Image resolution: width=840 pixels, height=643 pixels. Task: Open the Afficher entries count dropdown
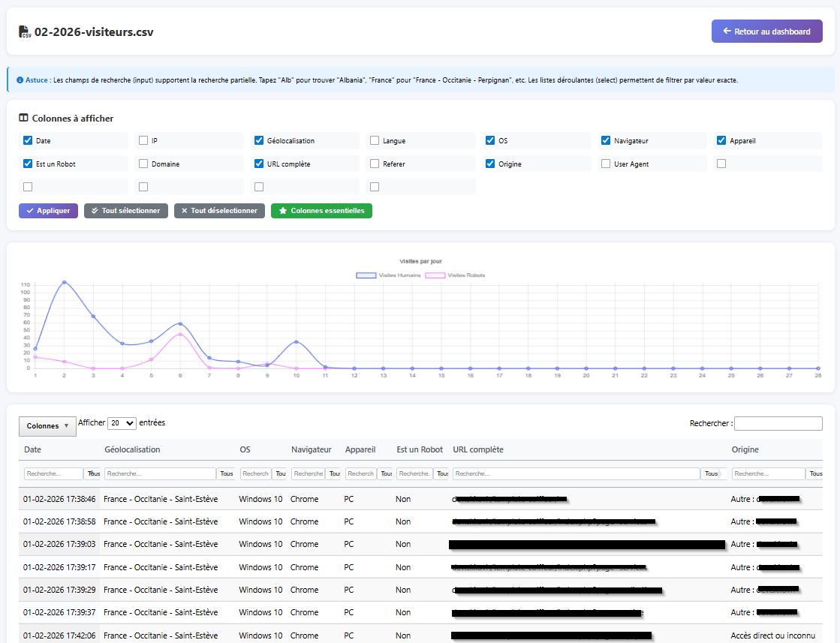[122, 423]
